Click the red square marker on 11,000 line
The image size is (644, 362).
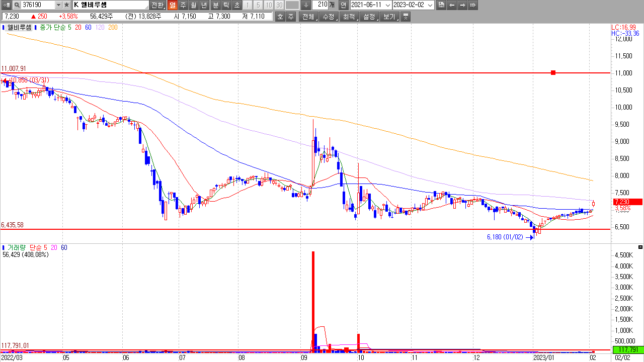click(x=553, y=73)
